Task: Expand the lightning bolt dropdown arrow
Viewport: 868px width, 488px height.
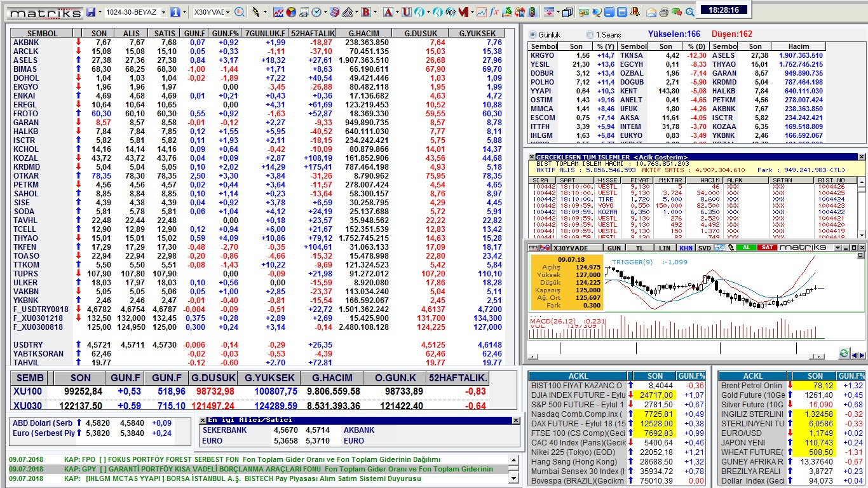Action: coord(265,12)
